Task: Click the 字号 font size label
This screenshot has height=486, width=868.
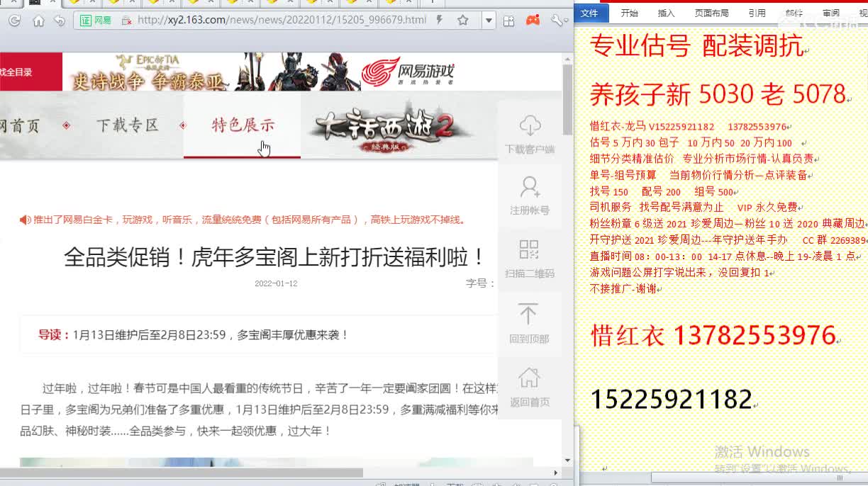Action: pyautogui.click(x=480, y=283)
